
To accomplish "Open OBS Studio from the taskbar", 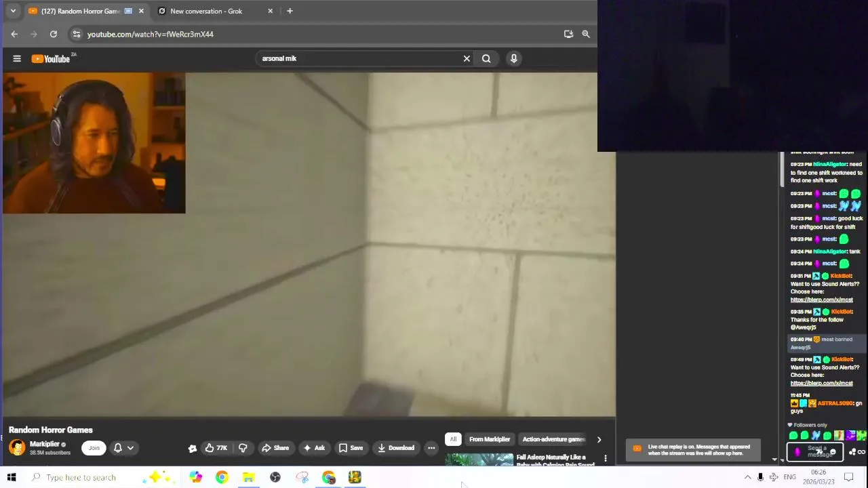I will point(275,477).
